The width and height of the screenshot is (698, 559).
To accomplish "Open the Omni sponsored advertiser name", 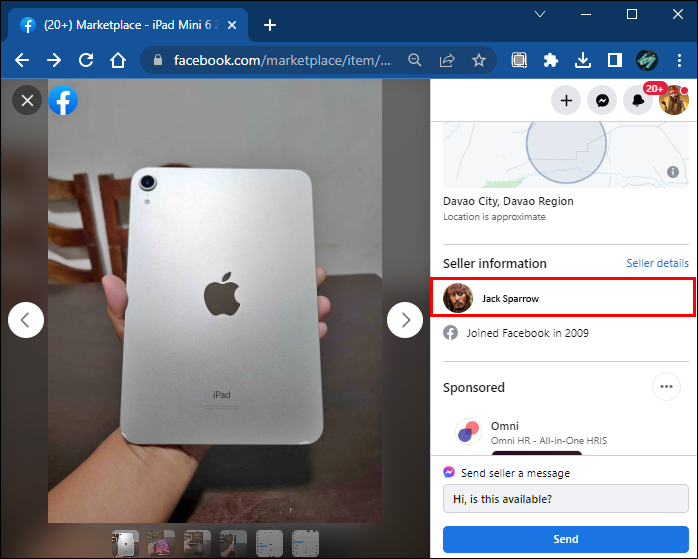I will (505, 426).
